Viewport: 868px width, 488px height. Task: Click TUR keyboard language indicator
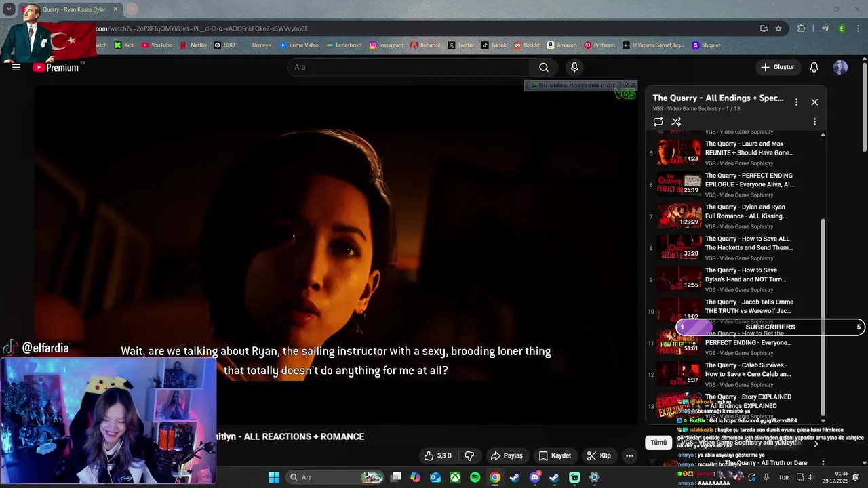pyautogui.click(x=783, y=477)
